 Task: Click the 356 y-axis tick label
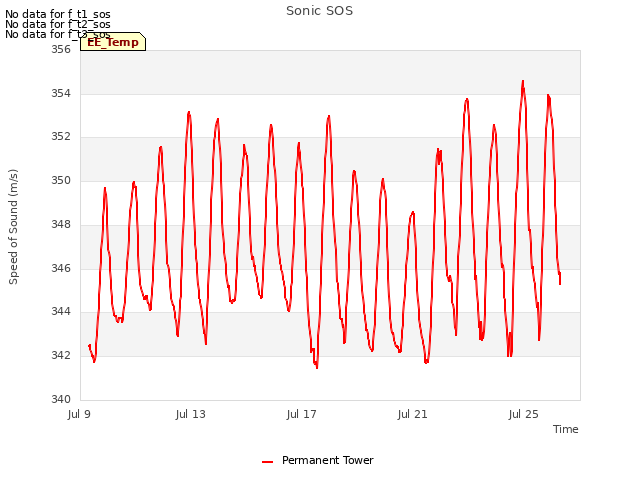[x=61, y=49]
